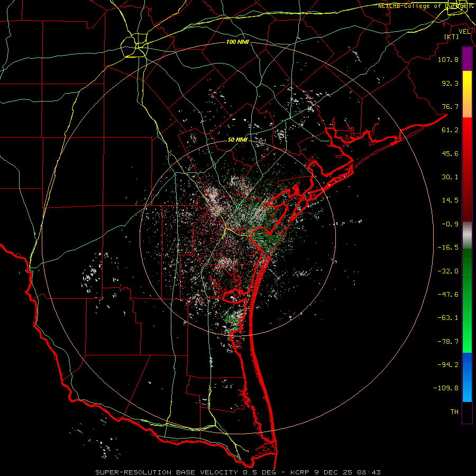This screenshot has width=476, height=476.
Task: Click the 61.2 velocity scale value
Action: [450, 130]
